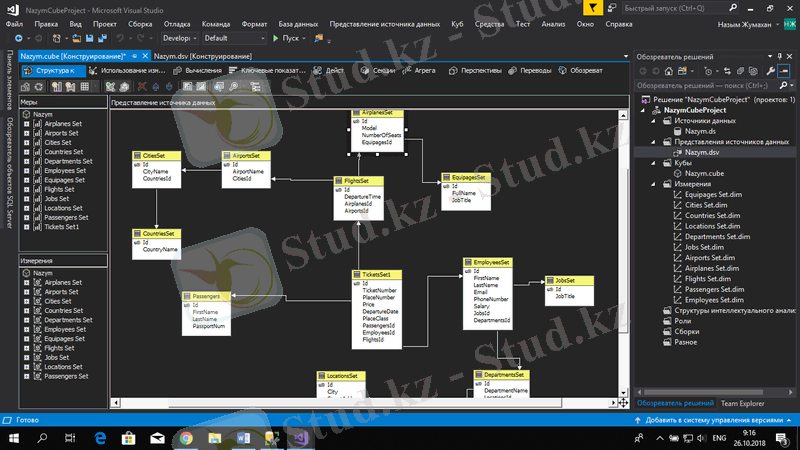
Task: Open the Пуск button dropdown arrow
Action: (x=304, y=38)
